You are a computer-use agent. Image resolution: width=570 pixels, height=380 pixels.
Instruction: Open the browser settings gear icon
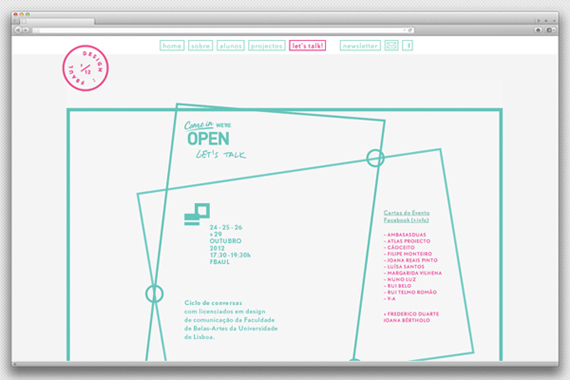550,30
